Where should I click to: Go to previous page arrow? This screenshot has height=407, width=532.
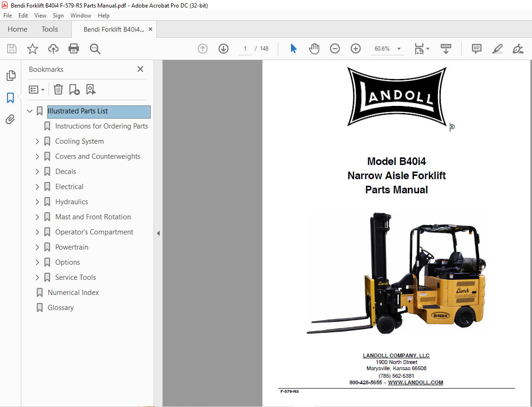coord(203,49)
